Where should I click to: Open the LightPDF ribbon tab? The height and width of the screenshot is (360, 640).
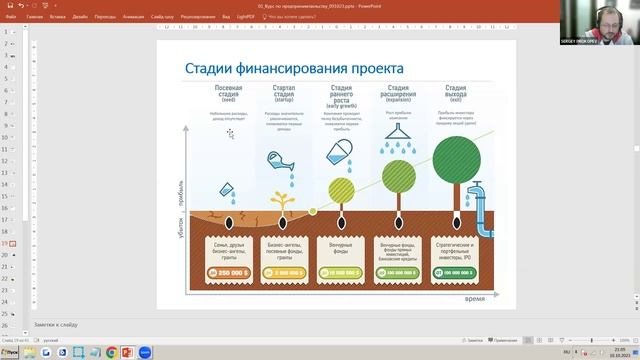(x=245, y=17)
